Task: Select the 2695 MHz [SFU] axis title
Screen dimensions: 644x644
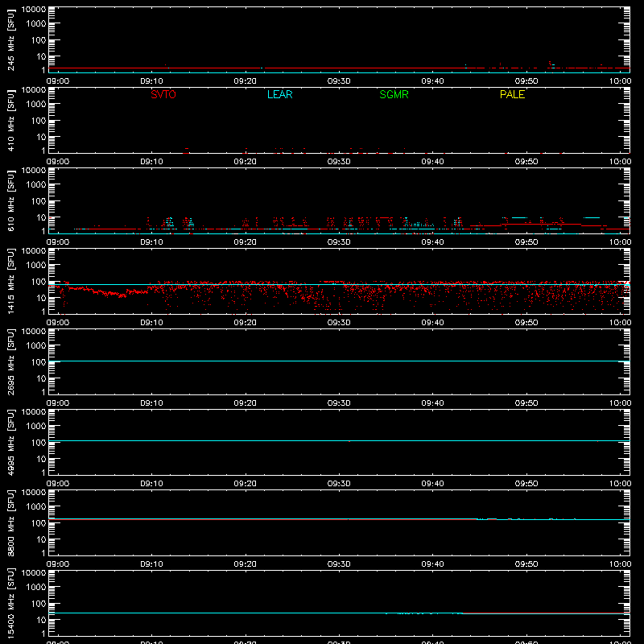Action: 10,361
